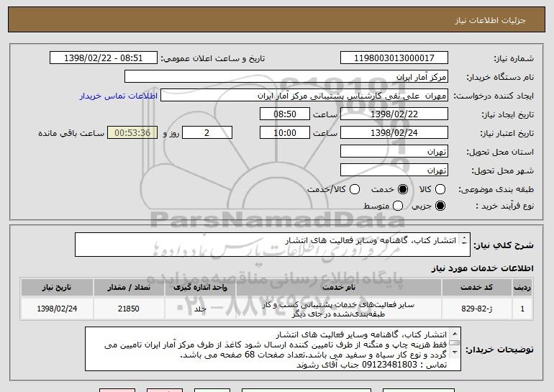Choose the جزیی purchase type radio
554x392 pixels.
point(440,206)
